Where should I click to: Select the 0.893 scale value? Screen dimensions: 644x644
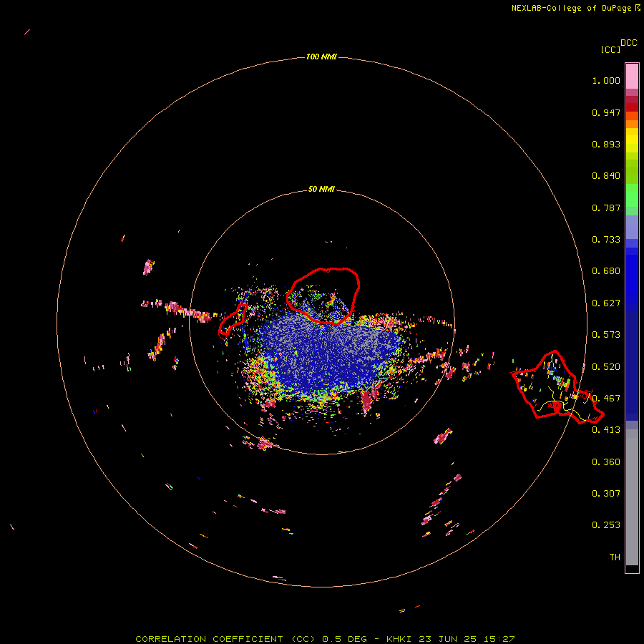tap(606, 144)
